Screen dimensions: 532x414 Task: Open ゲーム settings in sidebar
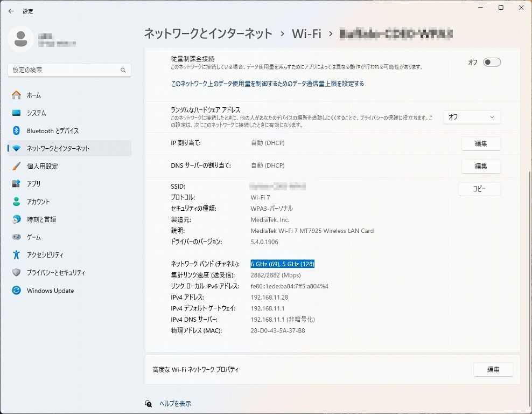coord(69,237)
